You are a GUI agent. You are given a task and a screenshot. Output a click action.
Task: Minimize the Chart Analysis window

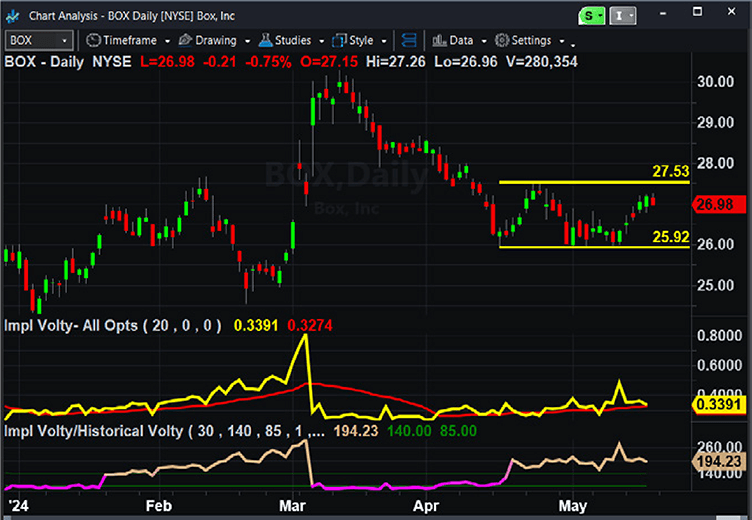pyautogui.click(x=663, y=13)
